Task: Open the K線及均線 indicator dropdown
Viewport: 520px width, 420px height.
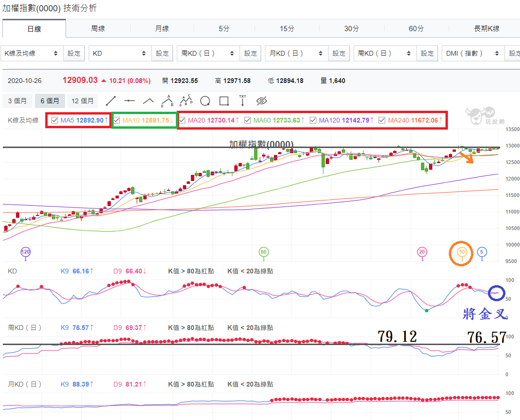Action: pos(32,53)
